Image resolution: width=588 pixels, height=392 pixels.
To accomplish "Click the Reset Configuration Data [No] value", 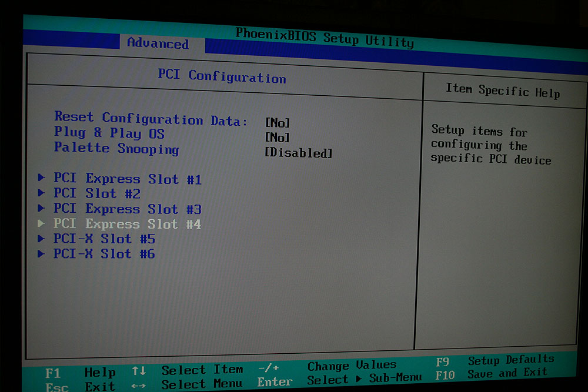I will coord(278,123).
